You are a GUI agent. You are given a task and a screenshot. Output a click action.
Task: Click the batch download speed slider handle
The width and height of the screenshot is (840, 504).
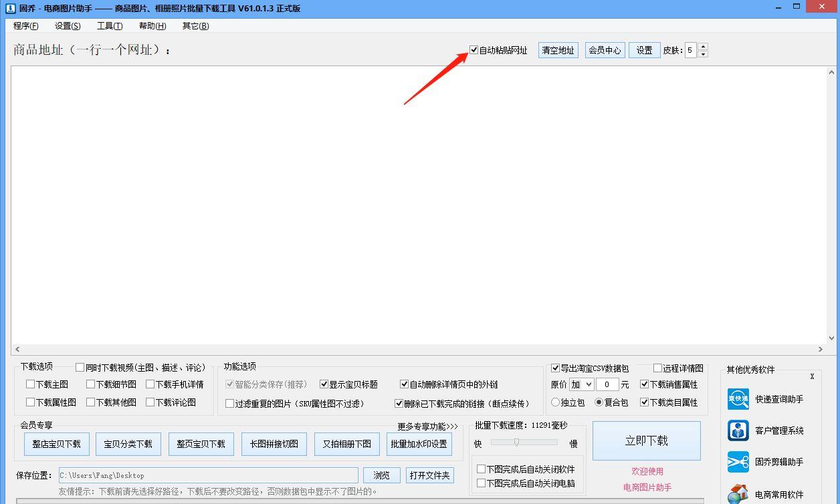(516, 441)
